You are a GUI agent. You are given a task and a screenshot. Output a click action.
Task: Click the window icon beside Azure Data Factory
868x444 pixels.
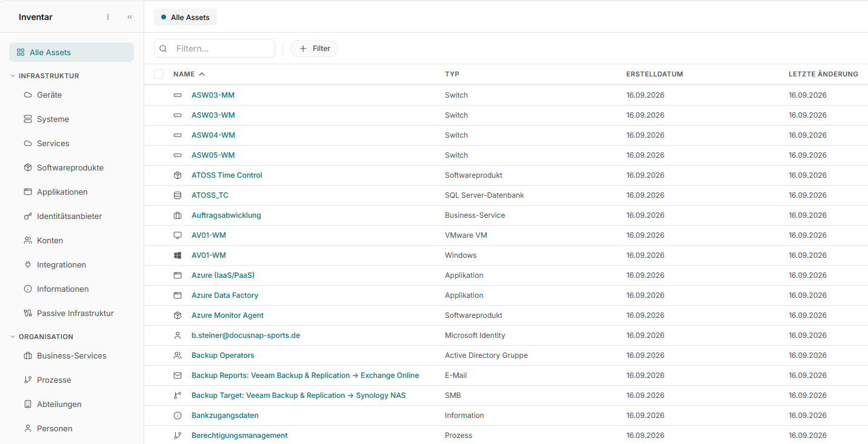click(178, 295)
